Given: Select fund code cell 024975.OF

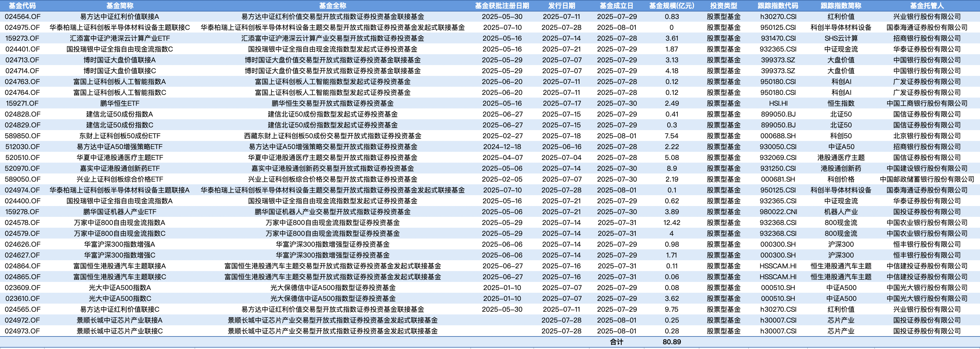Looking at the screenshot, I should point(22,27).
